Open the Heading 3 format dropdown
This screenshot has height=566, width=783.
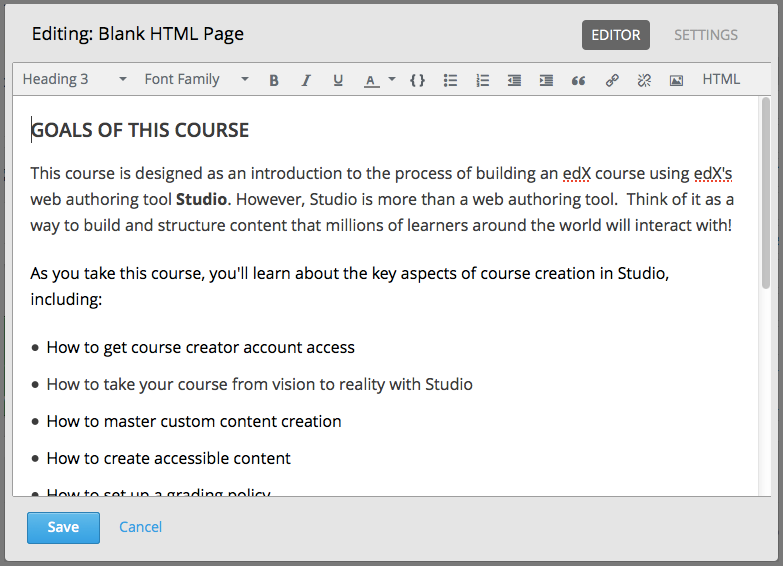pos(75,79)
